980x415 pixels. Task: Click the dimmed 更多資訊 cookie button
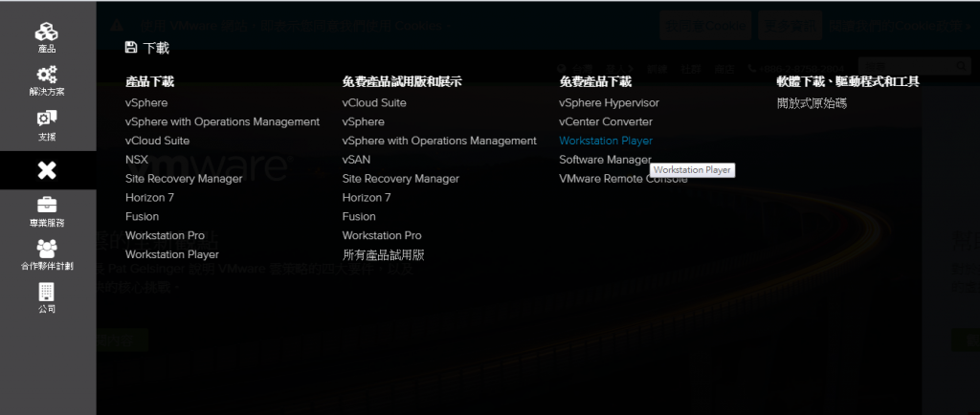[790, 26]
